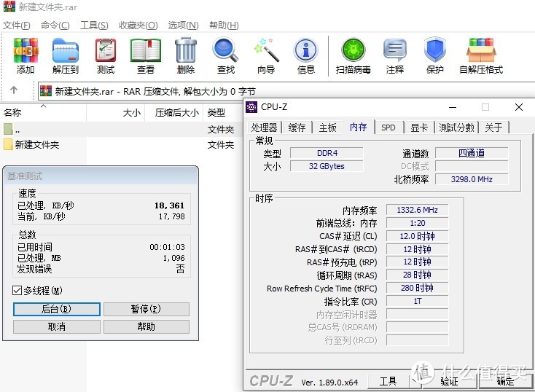Click the 3298.0 MHz northbridge frequency value
This screenshot has width=535, height=392.
(472, 179)
